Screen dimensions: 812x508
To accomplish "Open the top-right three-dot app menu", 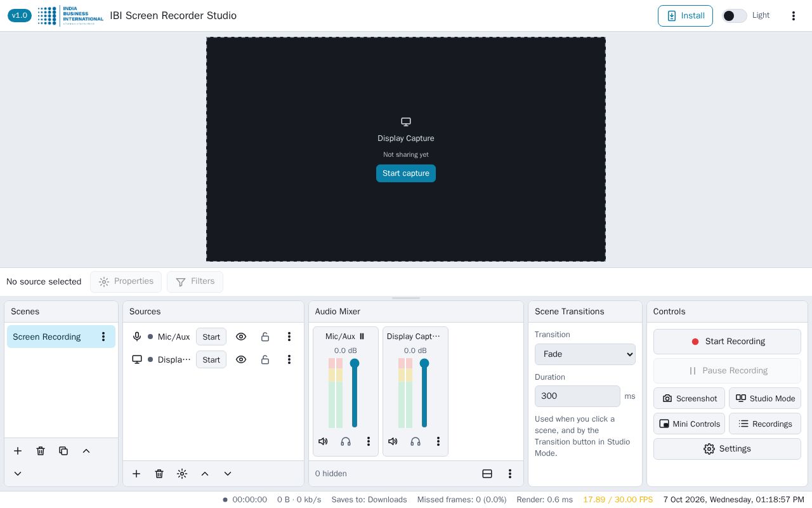I will (793, 16).
